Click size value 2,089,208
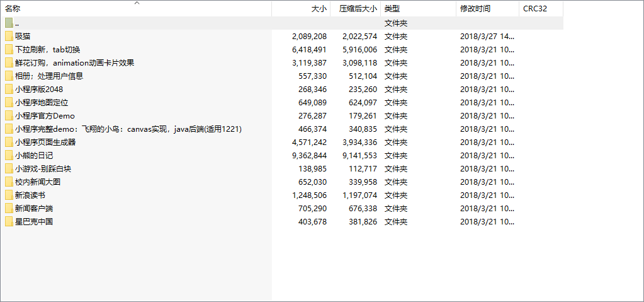This screenshot has height=302, width=644. coord(309,37)
